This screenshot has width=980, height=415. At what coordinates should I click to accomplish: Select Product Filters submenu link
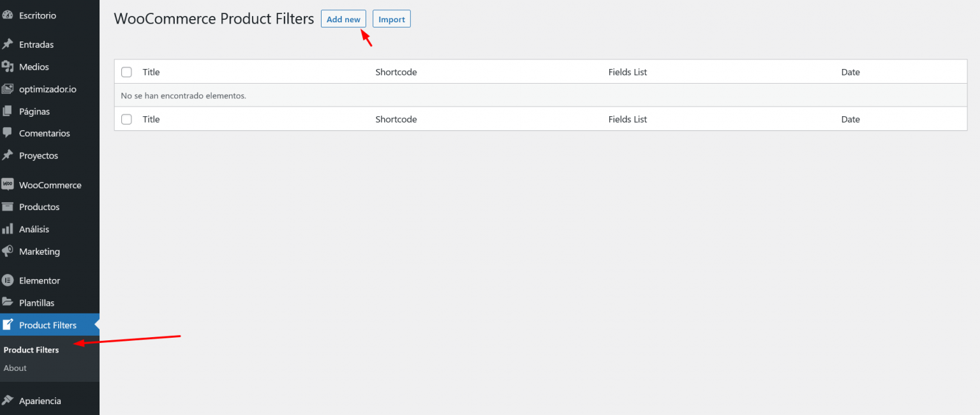coord(31,350)
